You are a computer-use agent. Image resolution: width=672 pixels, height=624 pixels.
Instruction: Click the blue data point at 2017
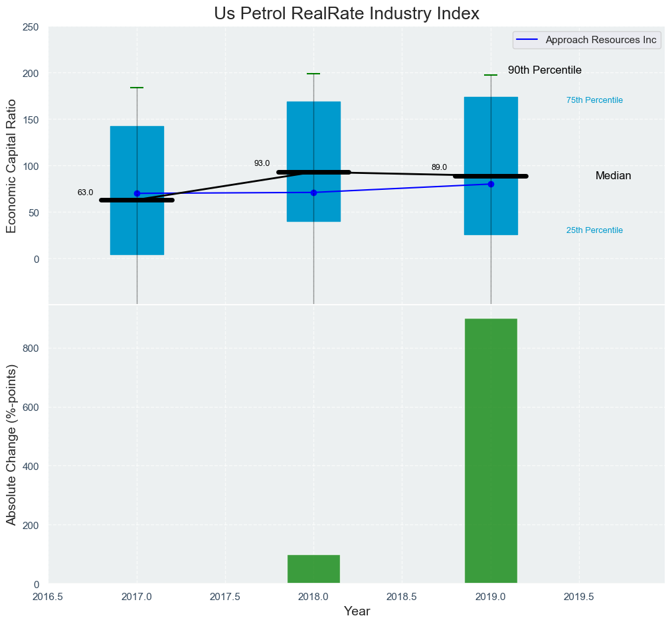137,194
